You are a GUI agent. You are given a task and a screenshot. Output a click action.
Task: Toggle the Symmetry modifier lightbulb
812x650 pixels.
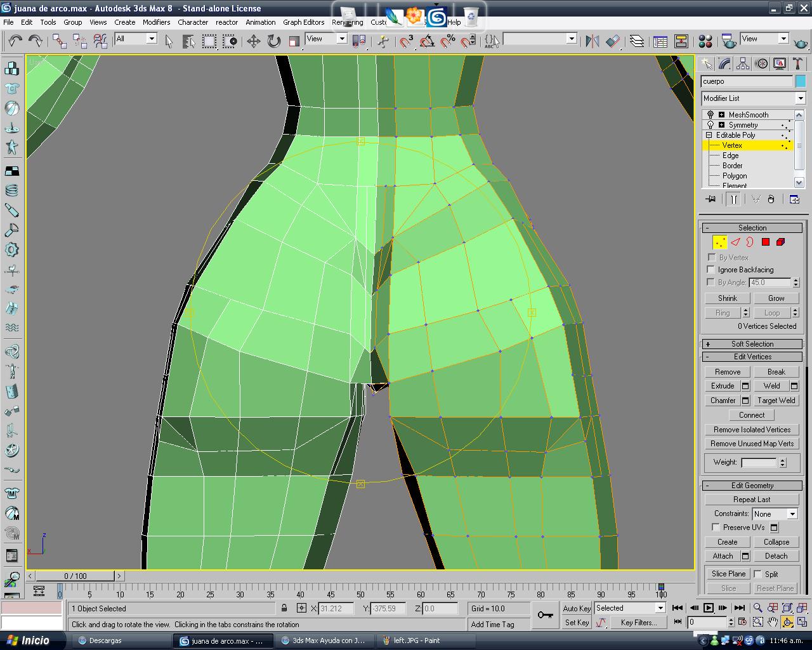click(710, 125)
